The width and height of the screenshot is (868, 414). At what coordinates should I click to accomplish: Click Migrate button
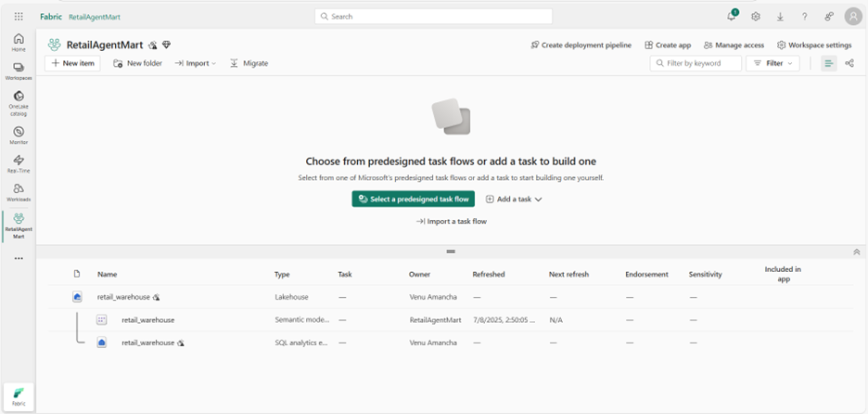tap(249, 63)
